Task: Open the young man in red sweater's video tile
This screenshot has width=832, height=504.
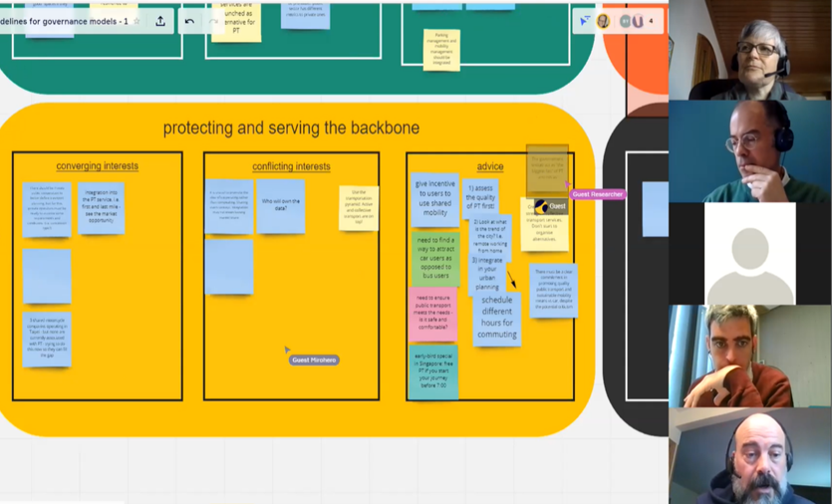Action: [750, 356]
